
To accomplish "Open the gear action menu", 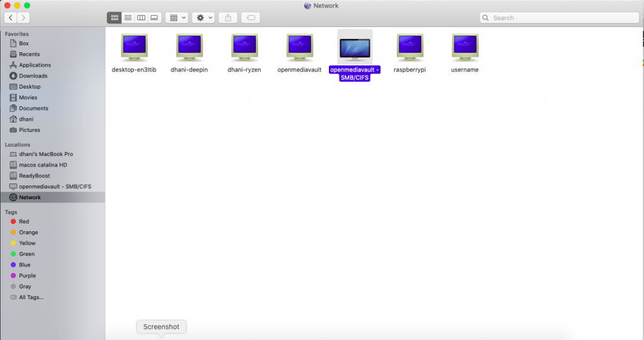I will pyautogui.click(x=203, y=18).
